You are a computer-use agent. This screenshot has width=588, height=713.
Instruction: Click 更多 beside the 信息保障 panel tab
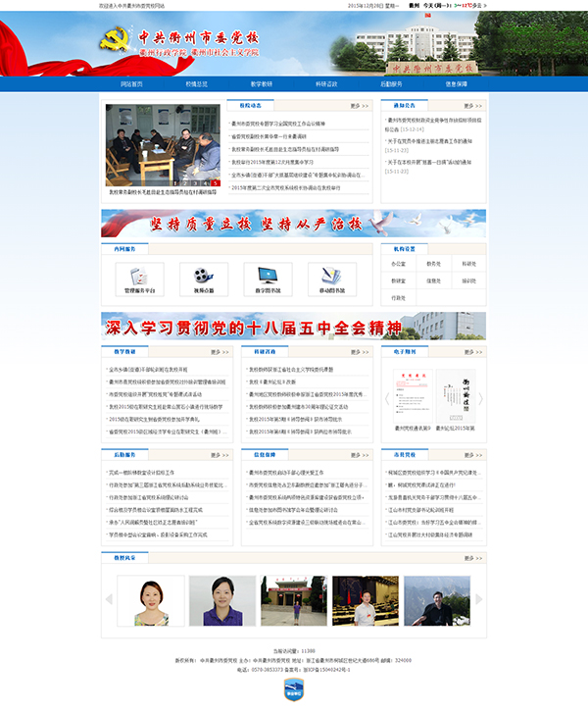[360, 455]
